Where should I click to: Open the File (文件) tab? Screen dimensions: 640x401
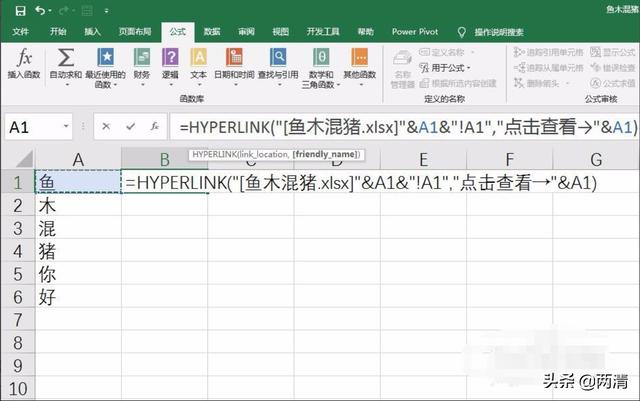click(21, 32)
